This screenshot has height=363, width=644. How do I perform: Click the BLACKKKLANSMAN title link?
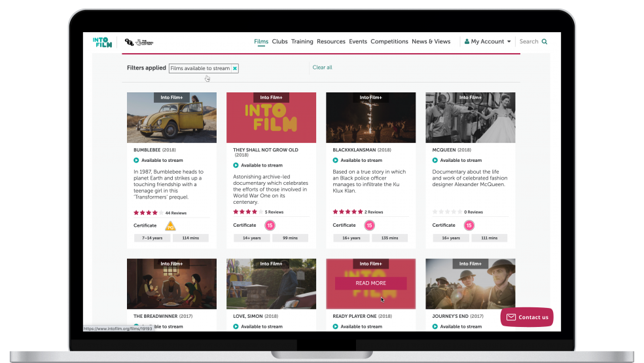(354, 150)
